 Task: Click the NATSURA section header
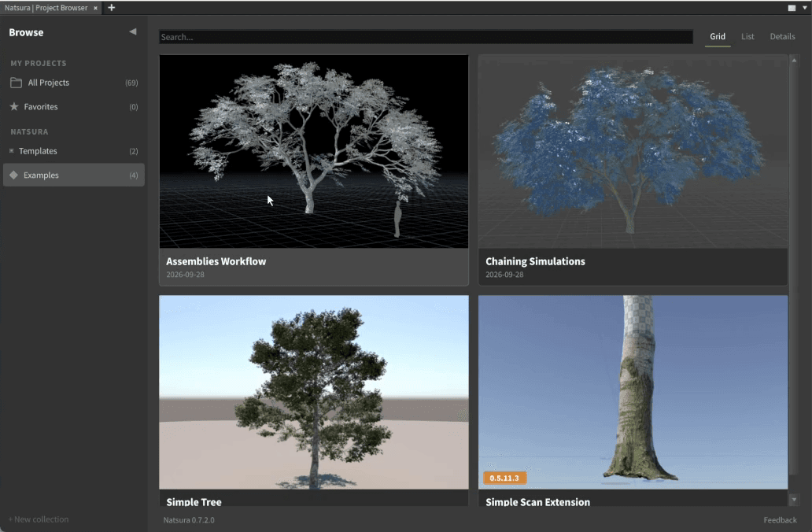click(29, 131)
